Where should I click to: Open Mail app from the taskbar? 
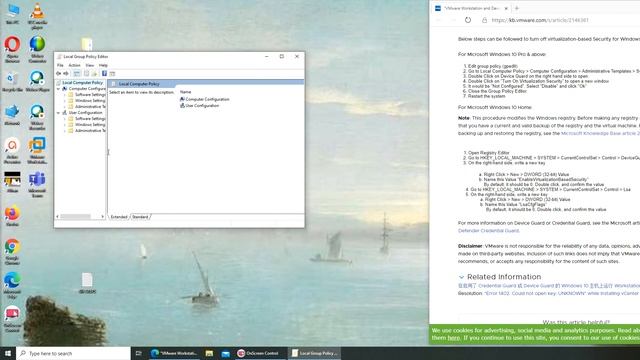225,353
